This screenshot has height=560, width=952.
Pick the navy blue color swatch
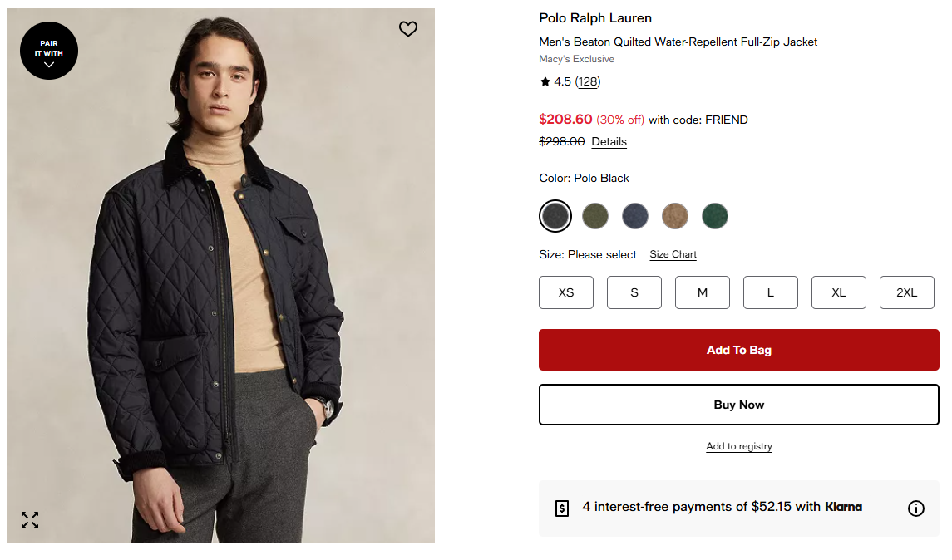pyautogui.click(x=635, y=216)
